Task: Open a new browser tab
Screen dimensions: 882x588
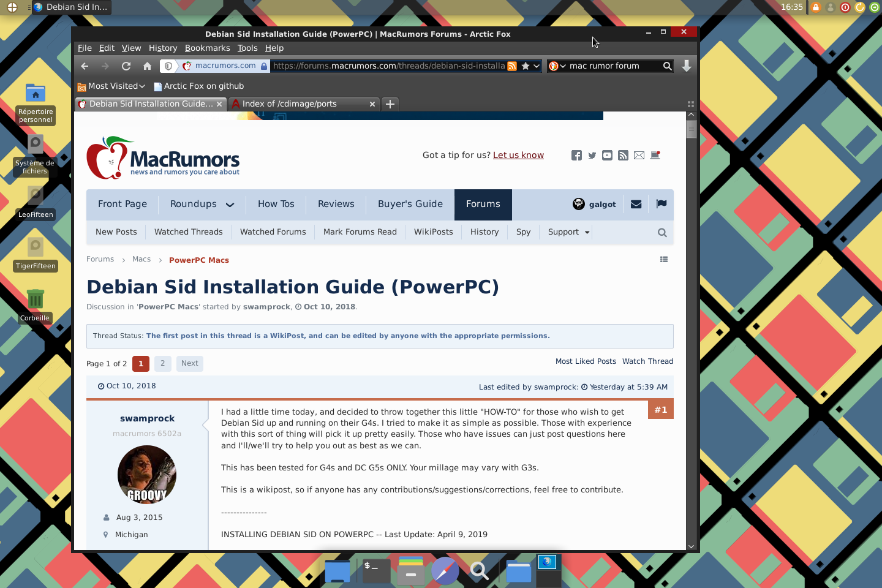Action: (x=390, y=104)
